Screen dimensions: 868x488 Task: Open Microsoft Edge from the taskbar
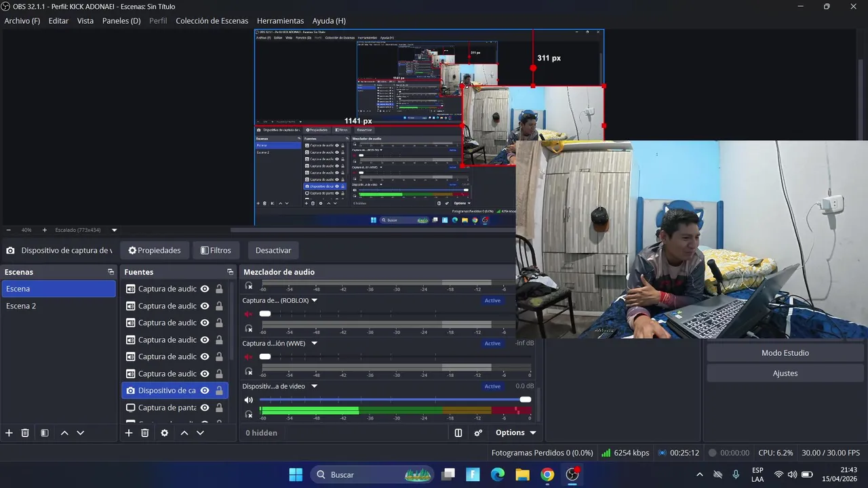pos(498,474)
